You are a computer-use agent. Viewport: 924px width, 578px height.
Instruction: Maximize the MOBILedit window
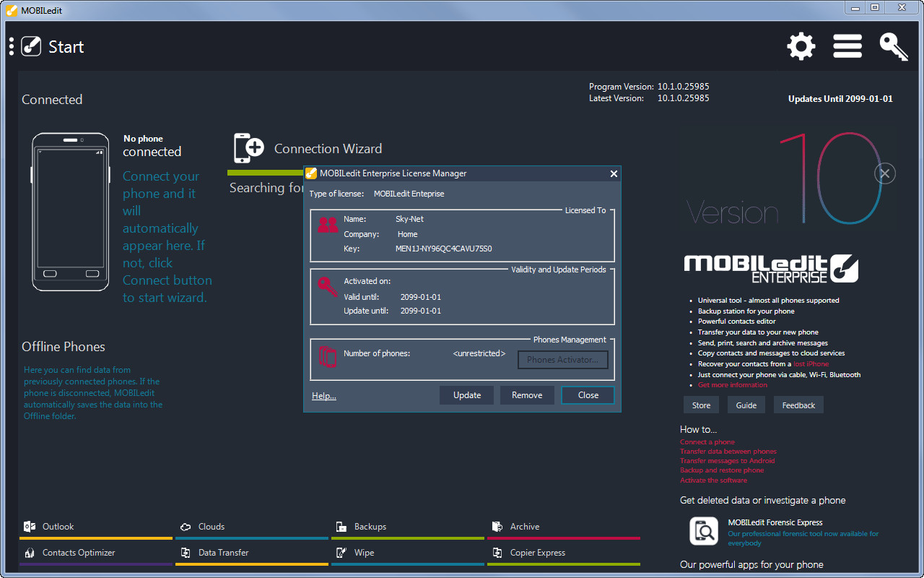(874, 7)
